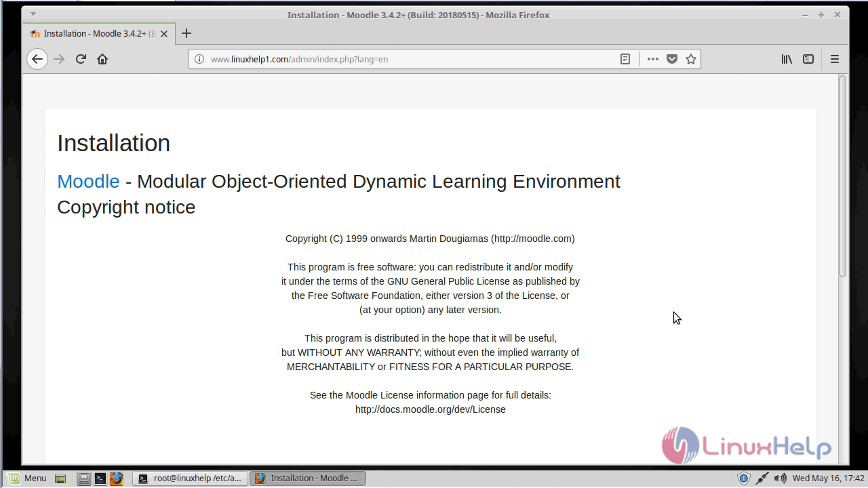Click the greyed forward navigation arrow

point(59,59)
